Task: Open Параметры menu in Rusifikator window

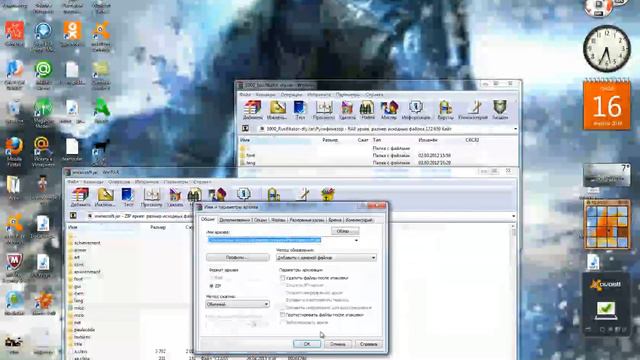Action: 347,95
